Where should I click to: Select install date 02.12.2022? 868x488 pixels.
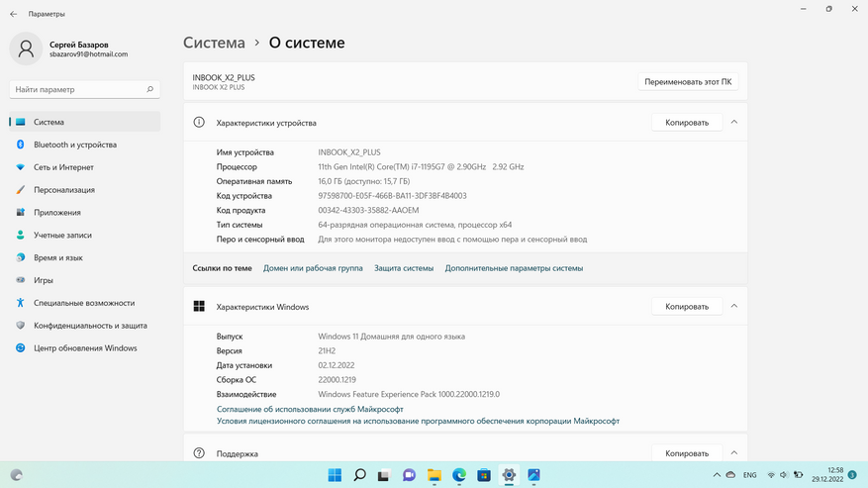337,365
